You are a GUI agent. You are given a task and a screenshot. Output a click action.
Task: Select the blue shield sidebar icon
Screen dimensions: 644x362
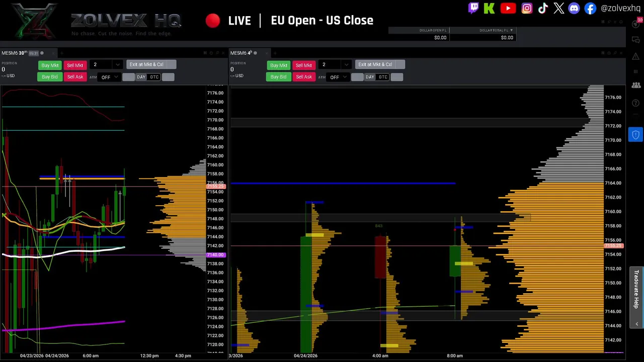click(636, 135)
